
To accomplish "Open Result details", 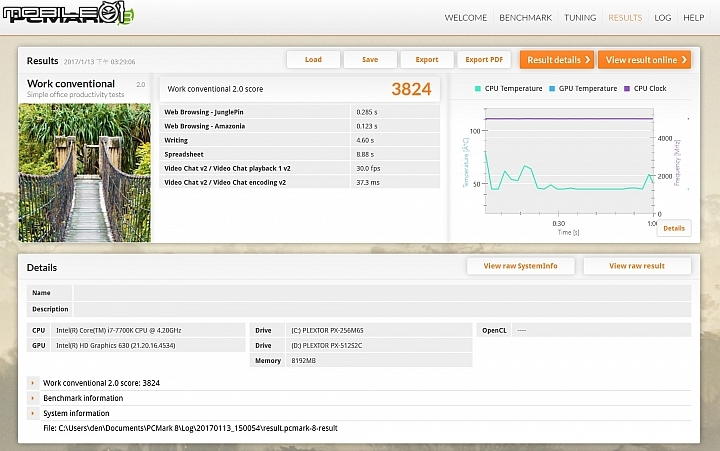I will pyautogui.click(x=557, y=60).
